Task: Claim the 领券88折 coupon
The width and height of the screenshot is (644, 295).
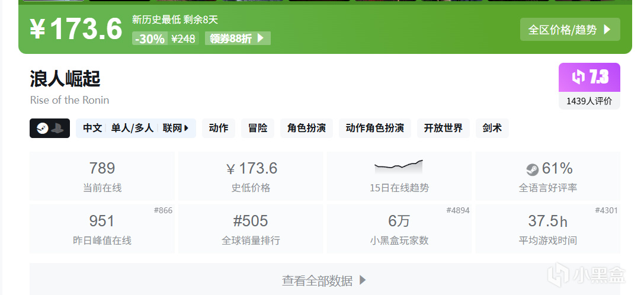Action: [x=238, y=39]
